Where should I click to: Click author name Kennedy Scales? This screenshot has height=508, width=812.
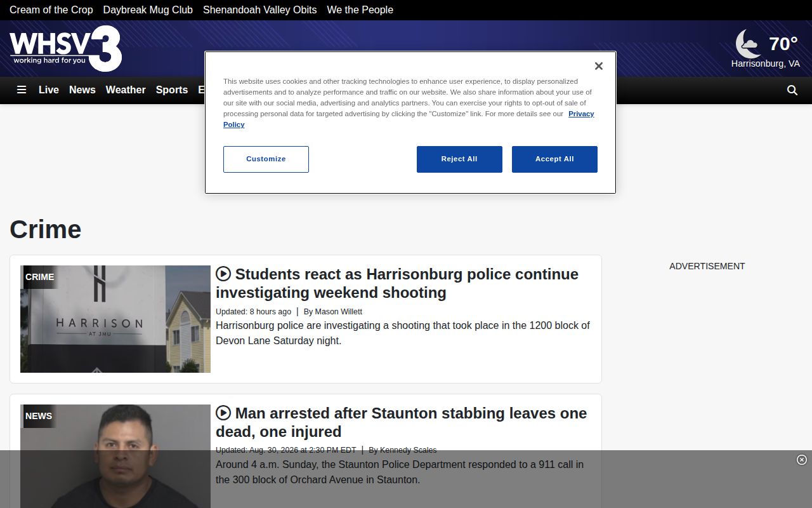point(408,450)
